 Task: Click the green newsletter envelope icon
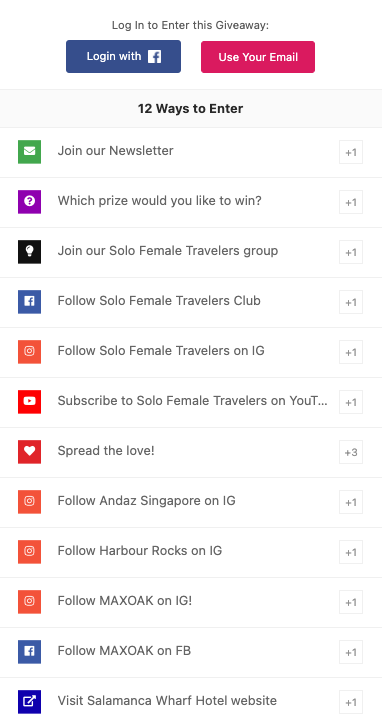pyautogui.click(x=29, y=152)
